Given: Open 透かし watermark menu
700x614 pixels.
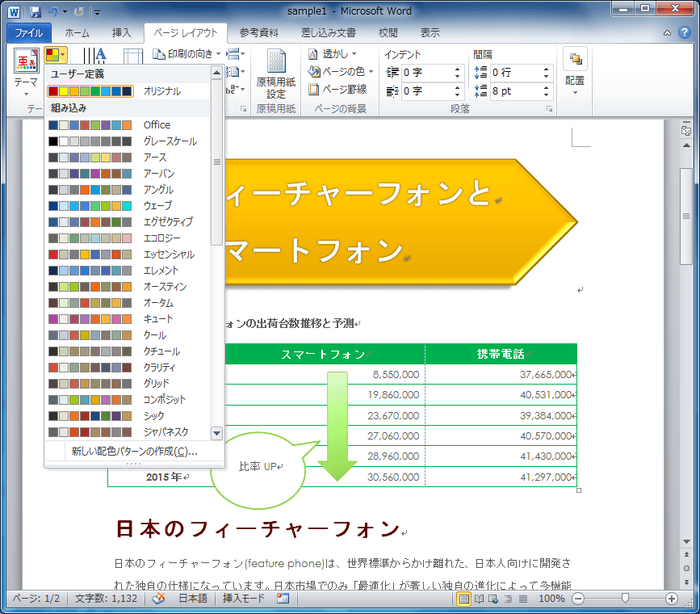Looking at the screenshot, I should click(332, 54).
